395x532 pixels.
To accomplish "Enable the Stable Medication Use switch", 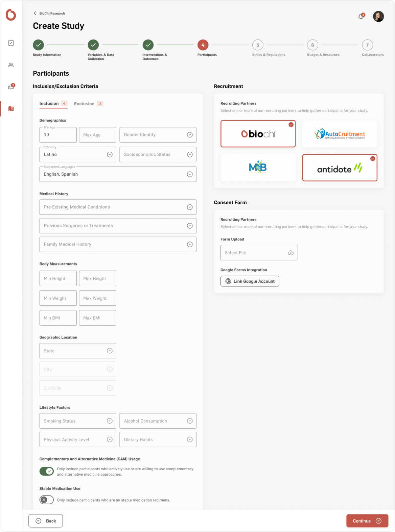I will (47, 500).
